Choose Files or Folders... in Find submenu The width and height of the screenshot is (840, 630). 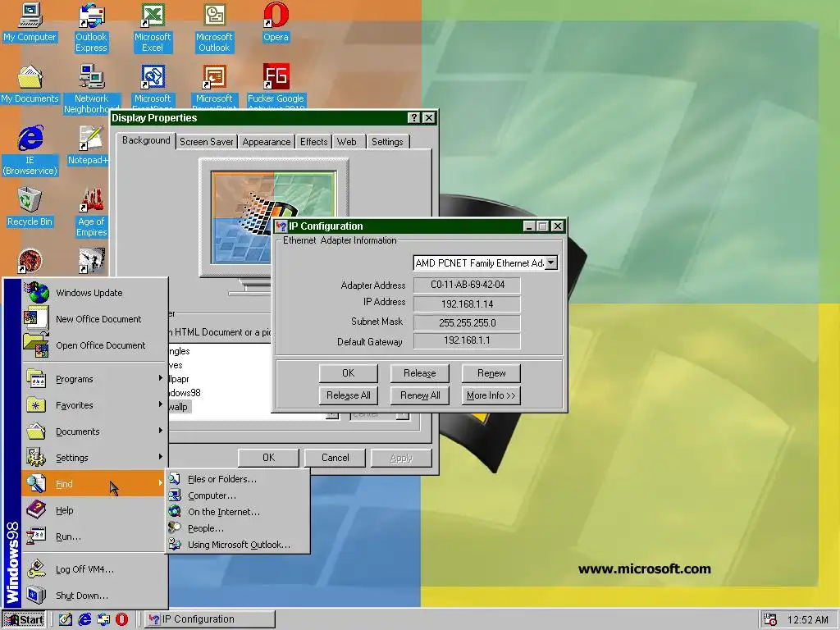[238, 479]
